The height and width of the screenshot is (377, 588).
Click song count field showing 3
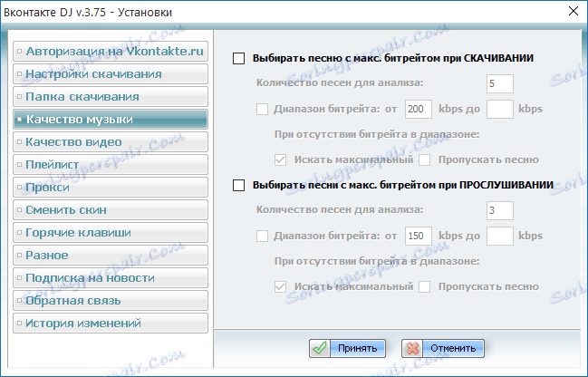pyautogui.click(x=500, y=210)
